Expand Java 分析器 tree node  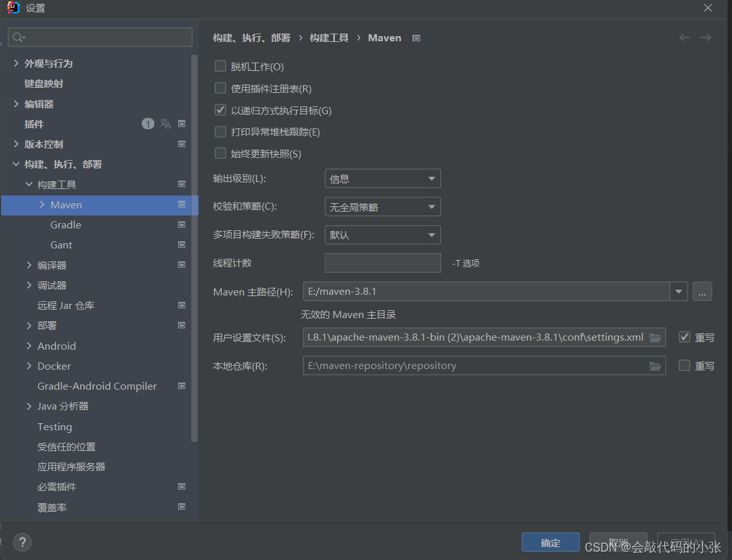click(29, 406)
